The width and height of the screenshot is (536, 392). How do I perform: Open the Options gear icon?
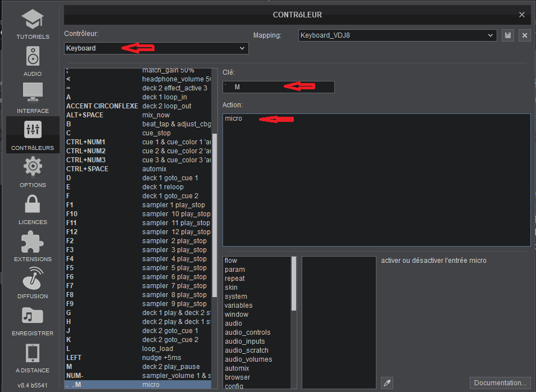[x=32, y=167]
